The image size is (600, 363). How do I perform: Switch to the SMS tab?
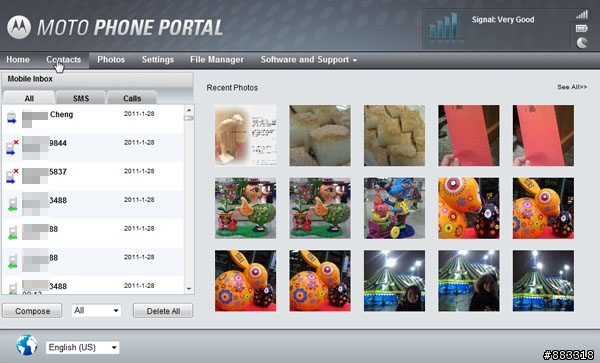(x=81, y=98)
